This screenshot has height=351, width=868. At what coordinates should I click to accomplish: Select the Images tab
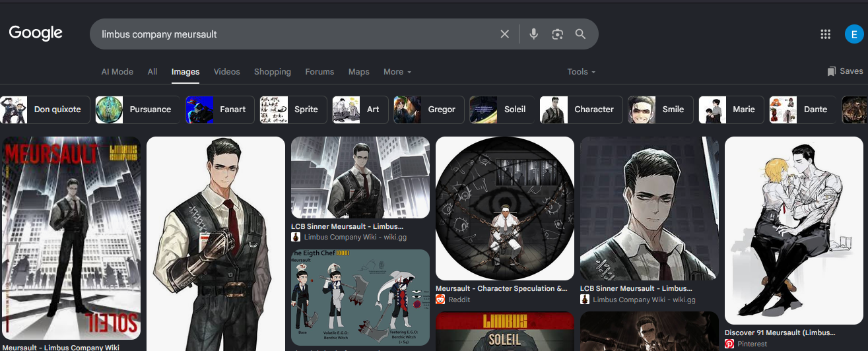click(185, 71)
